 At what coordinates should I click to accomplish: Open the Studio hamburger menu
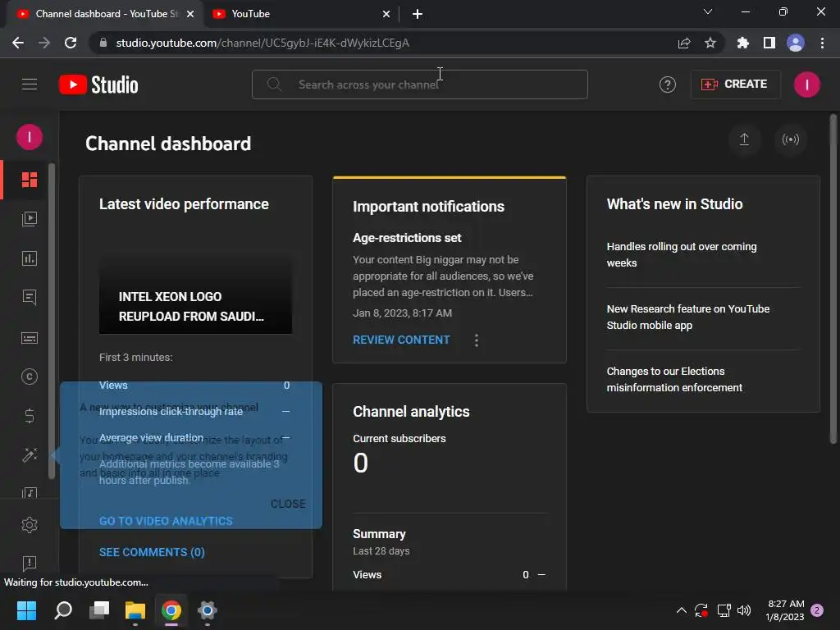[x=30, y=84]
